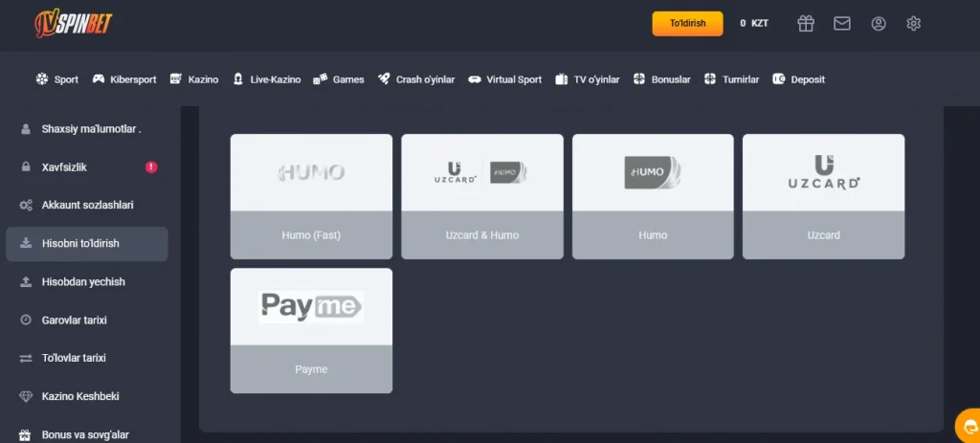980x443 pixels.
Task: Click the red security alert badge
Action: pyautogui.click(x=151, y=166)
